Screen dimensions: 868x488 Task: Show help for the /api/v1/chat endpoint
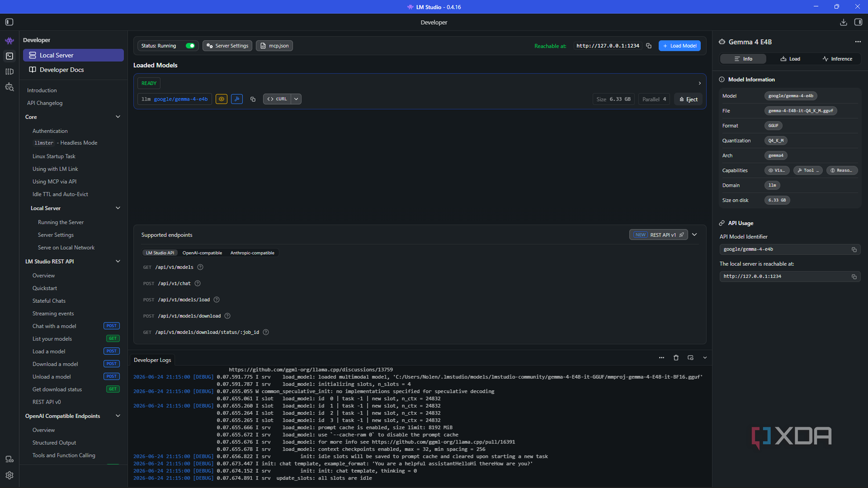(x=197, y=283)
